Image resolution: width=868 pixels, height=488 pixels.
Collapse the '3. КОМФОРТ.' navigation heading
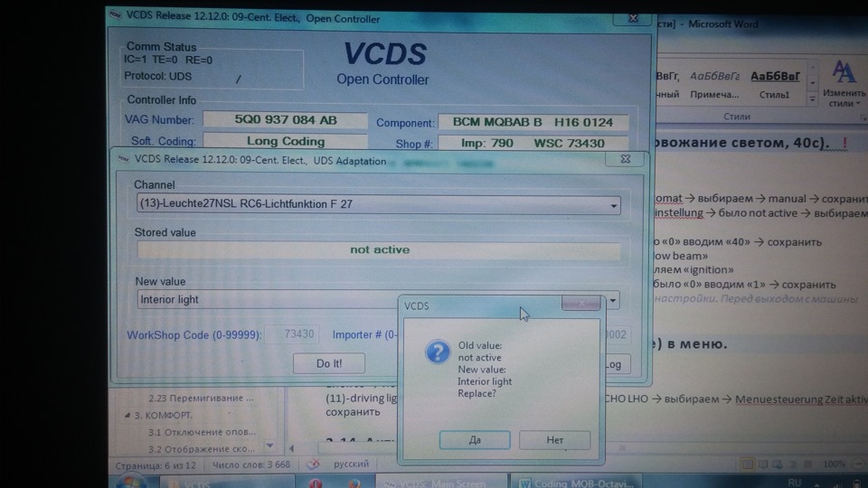click(x=127, y=415)
